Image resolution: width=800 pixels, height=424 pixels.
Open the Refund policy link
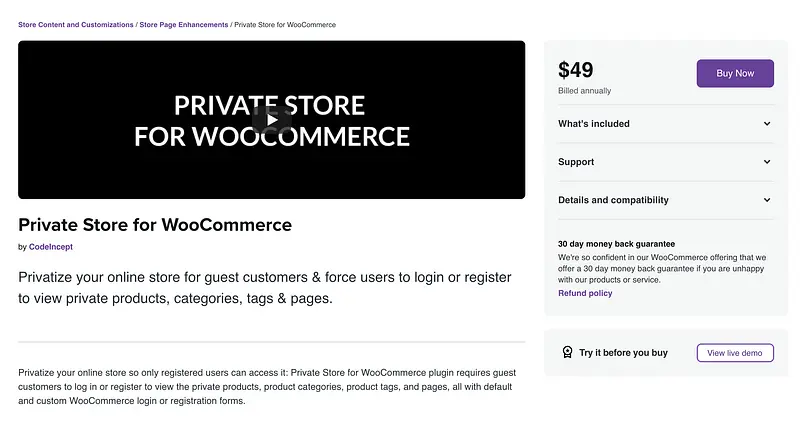point(585,293)
